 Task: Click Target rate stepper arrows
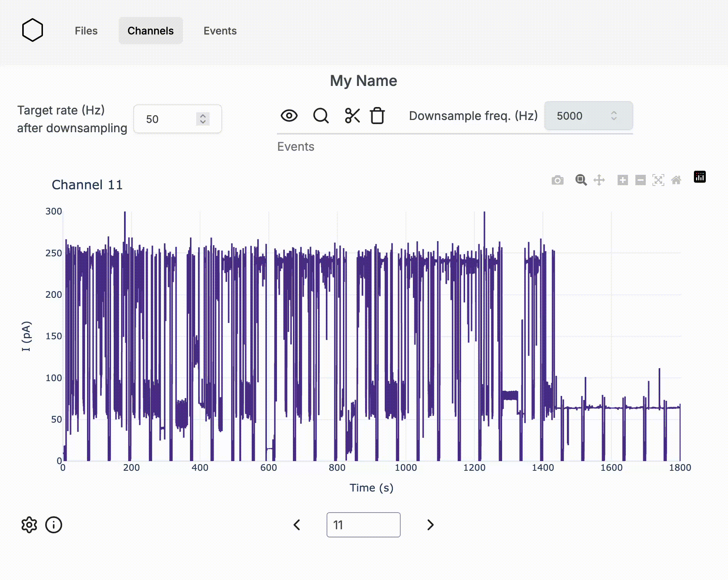(x=203, y=119)
